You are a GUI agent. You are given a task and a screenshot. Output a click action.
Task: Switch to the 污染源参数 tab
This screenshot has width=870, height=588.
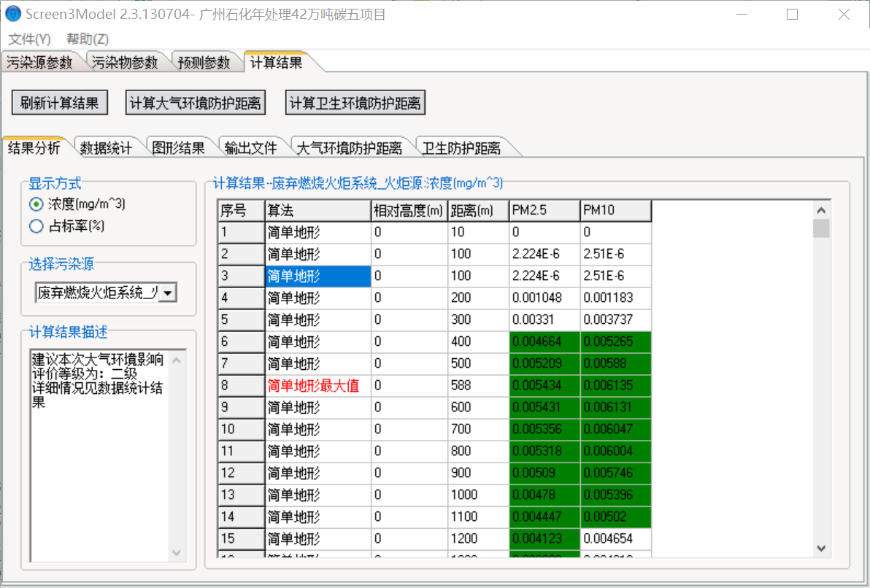click(x=40, y=62)
